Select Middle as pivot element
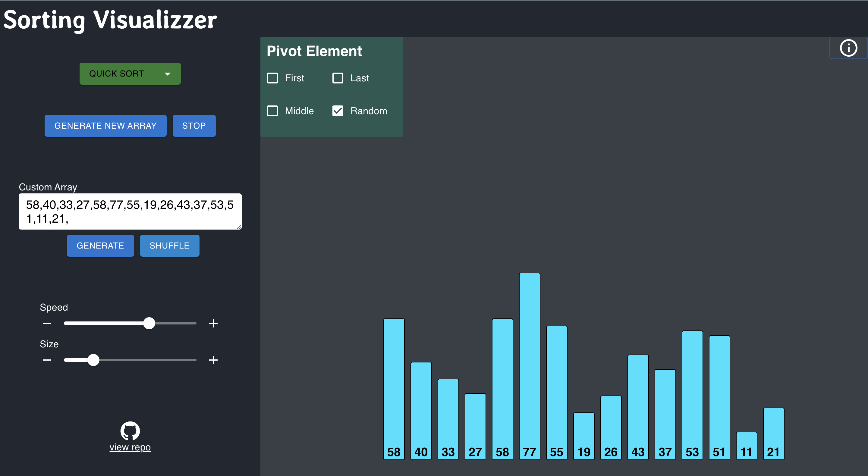 tap(272, 111)
